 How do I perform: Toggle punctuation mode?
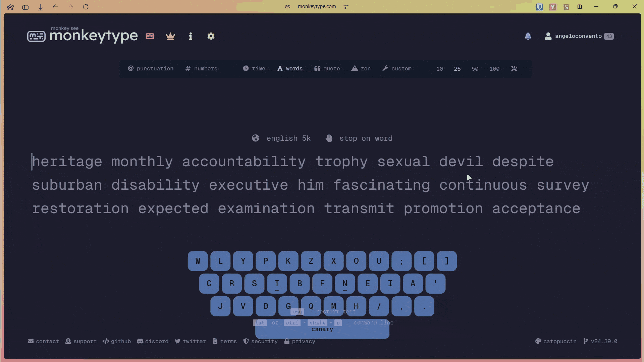tap(151, 69)
